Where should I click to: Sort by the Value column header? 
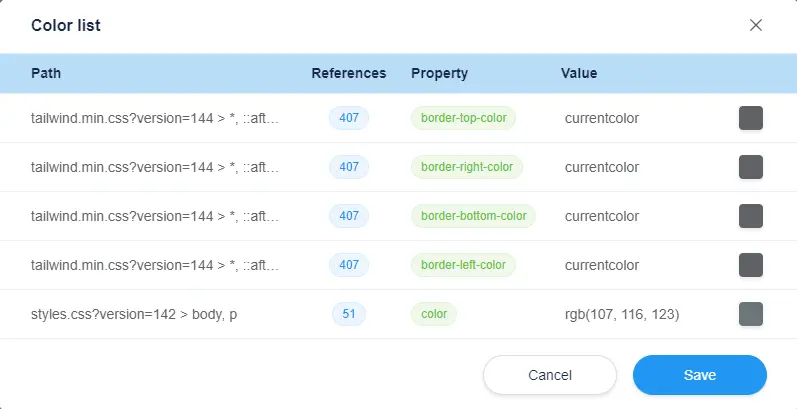[579, 73]
